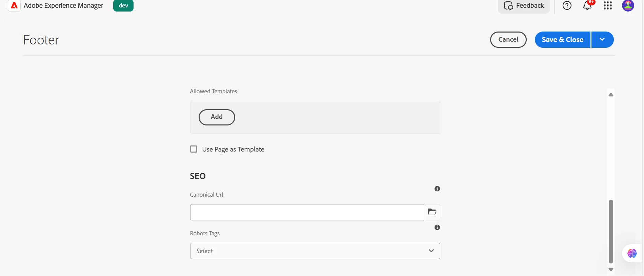Click the scrollbar up arrow
This screenshot has height=276, width=644.
(x=611, y=95)
